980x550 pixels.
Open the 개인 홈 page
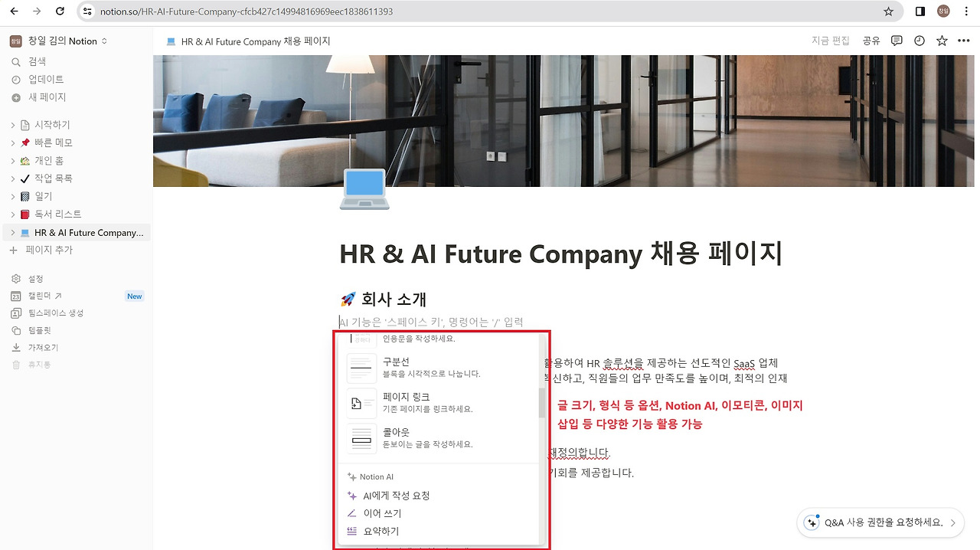pos(49,161)
